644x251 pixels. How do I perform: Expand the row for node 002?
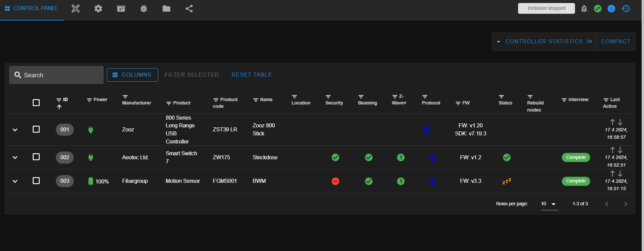(15, 157)
